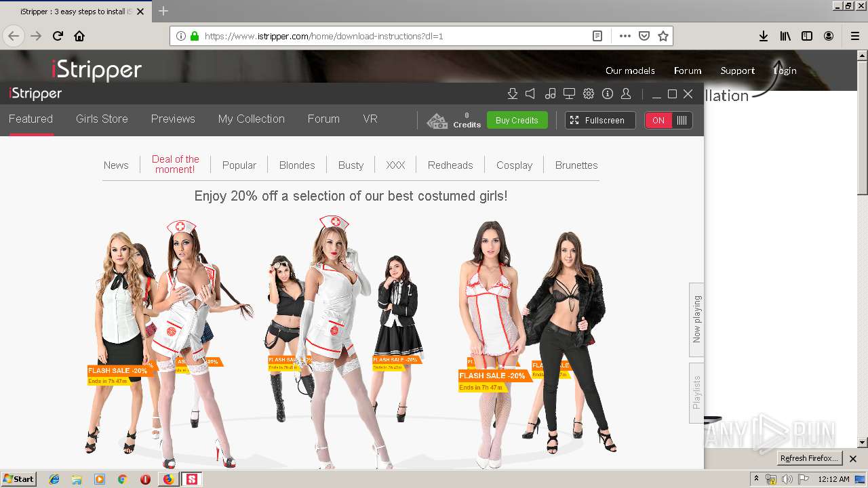Open the Windows Start menu
Viewport: 868px width, 488px height.
(x=19, y=479)
